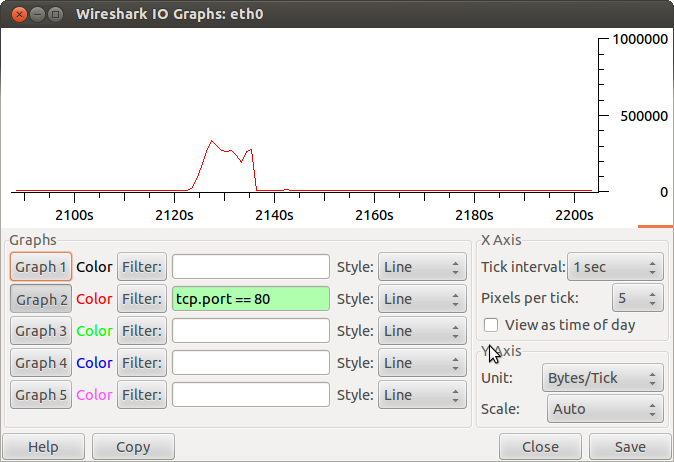
Task: Open the Pixels per tick dropdown
Action: (x=638, y=298)
